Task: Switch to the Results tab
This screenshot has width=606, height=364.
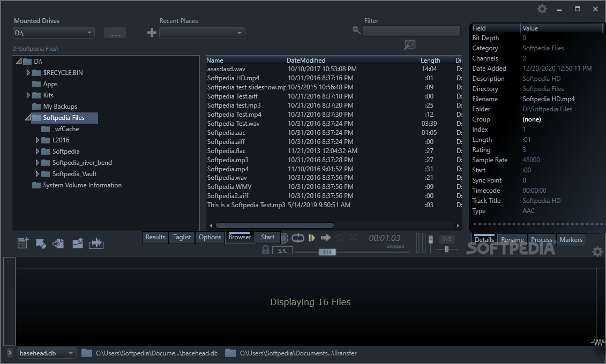Action: point(155,237)
